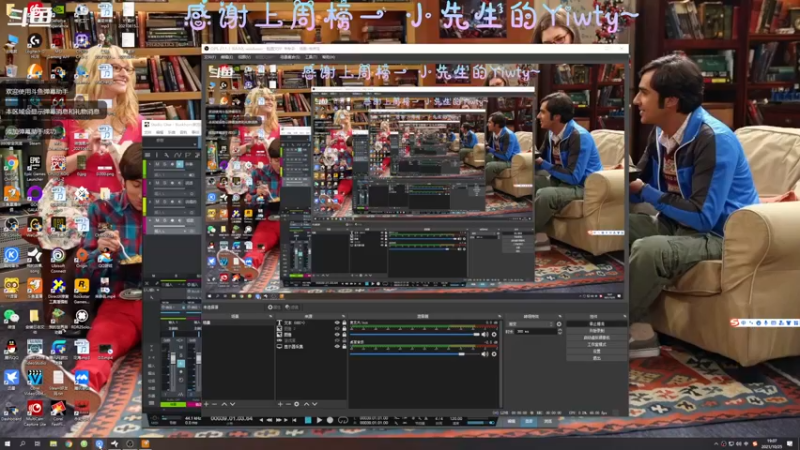800x450 pixels.
Task: Click the system clock in the taskbar
Action: pyautogui.click(x=772, y=443)
